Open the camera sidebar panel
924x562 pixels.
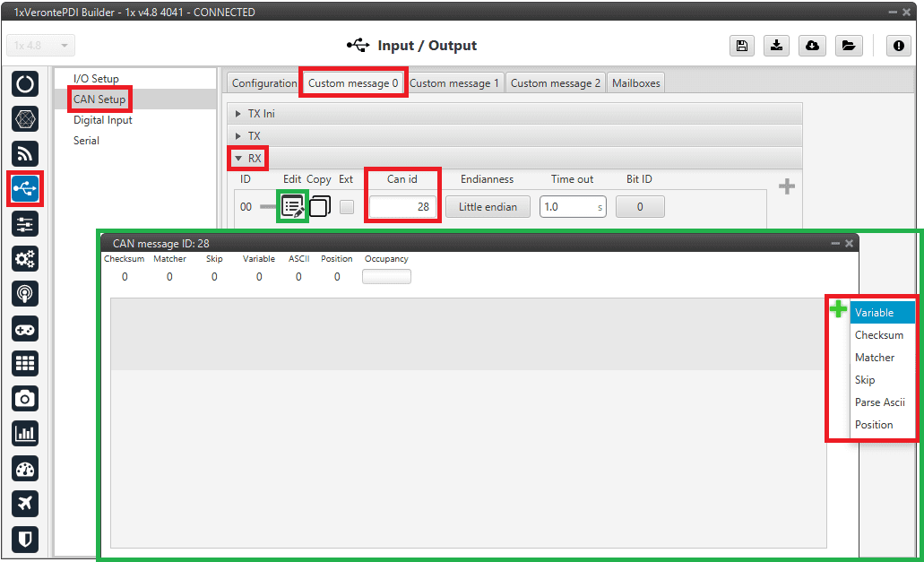[x=25, y=398]
